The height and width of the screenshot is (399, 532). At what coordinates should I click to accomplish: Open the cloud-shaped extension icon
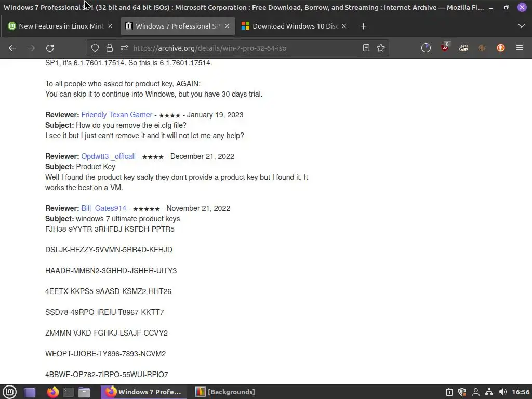point(463,48)
